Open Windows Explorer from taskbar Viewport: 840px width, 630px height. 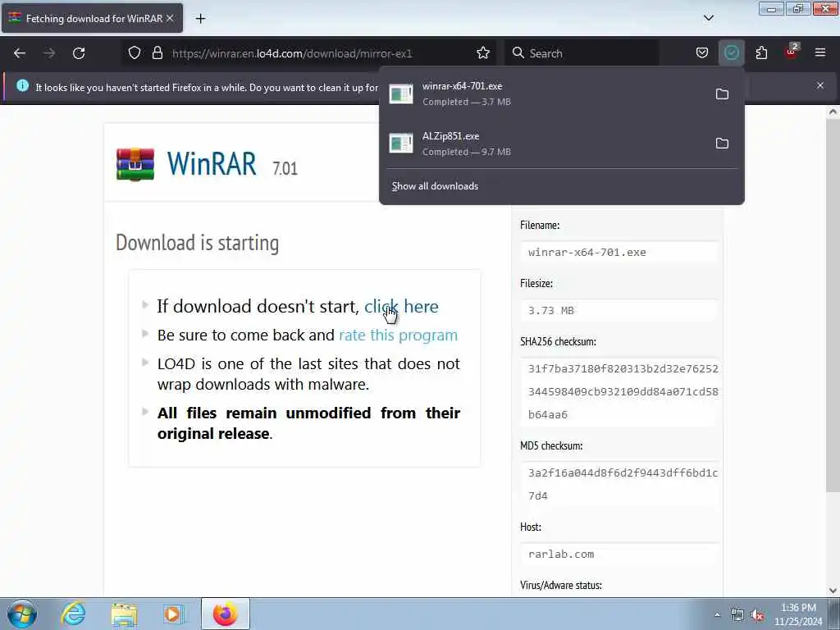click(x=125, y=614)
